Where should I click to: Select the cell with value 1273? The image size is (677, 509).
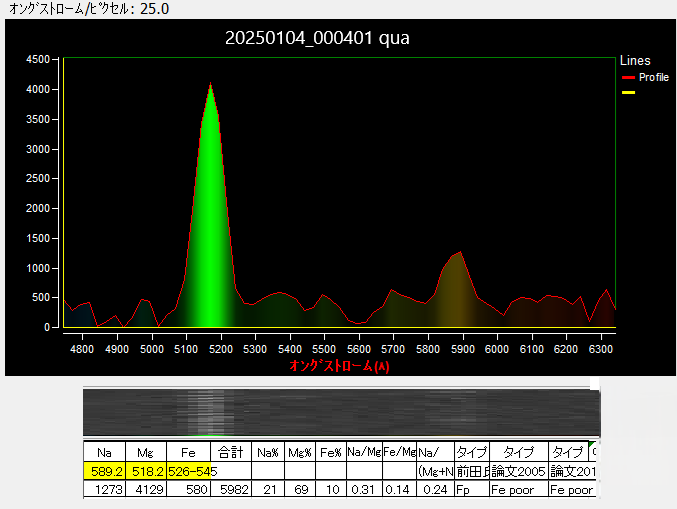click(105, 489)
